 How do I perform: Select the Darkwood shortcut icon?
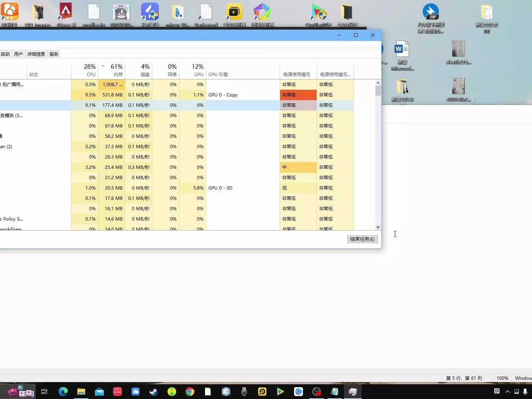click(x=206, y=15)
